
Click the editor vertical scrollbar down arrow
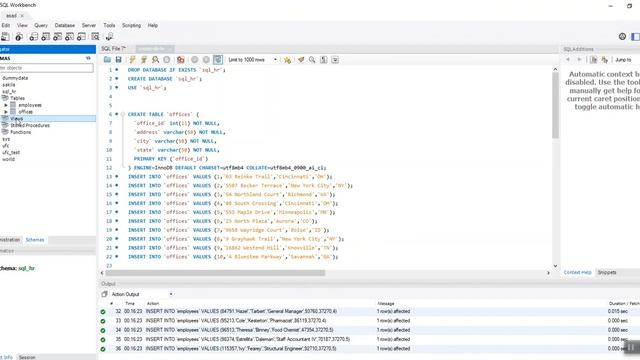coord(555,266)
